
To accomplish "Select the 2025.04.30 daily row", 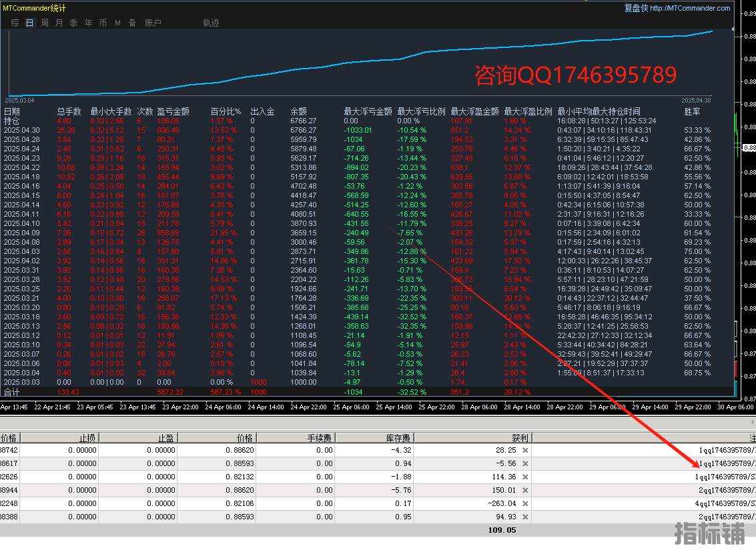I will pyautogui.click(x=22, y=131).
